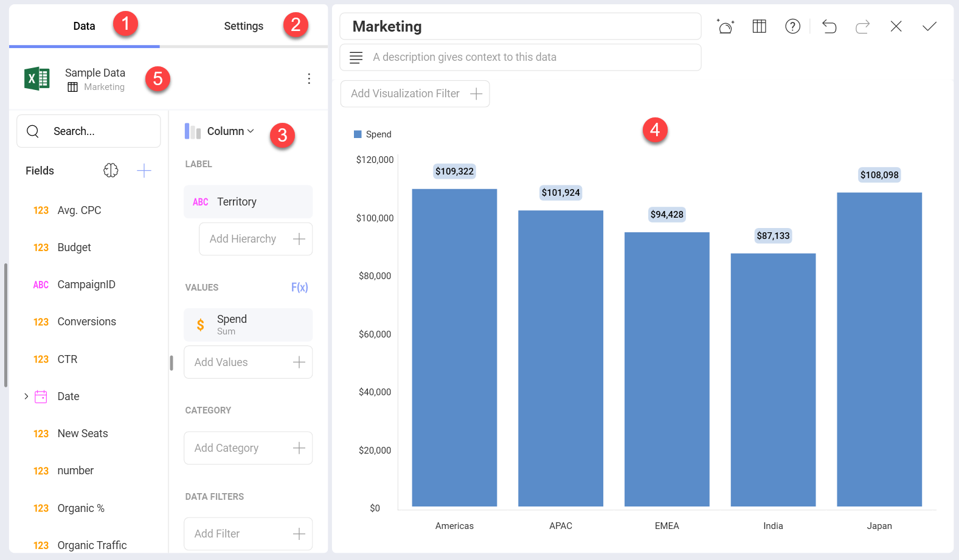Image resolution: width=959 pixels, height=560 pixels.
Task: Open the Fields brain insights icon
Action: tap(111, 171)
